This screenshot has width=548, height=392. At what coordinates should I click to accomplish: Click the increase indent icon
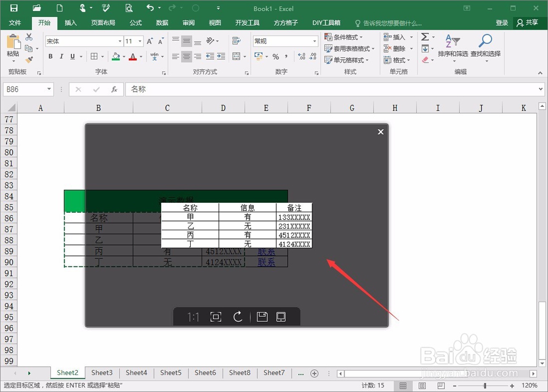tap(221, 56)
